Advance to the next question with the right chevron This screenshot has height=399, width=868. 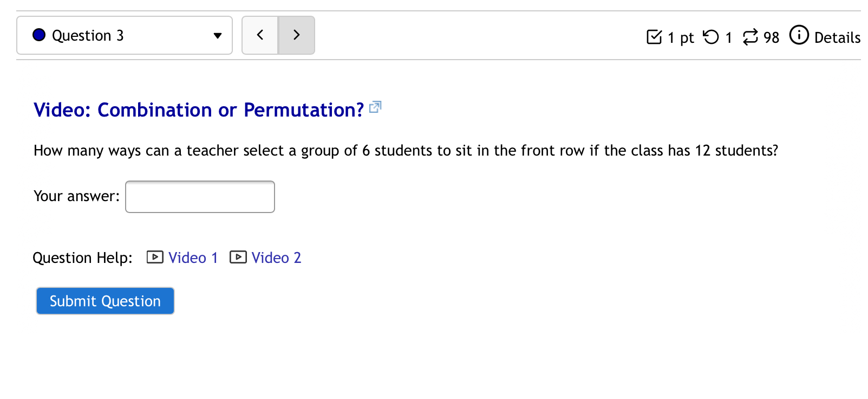click(296, 35)
